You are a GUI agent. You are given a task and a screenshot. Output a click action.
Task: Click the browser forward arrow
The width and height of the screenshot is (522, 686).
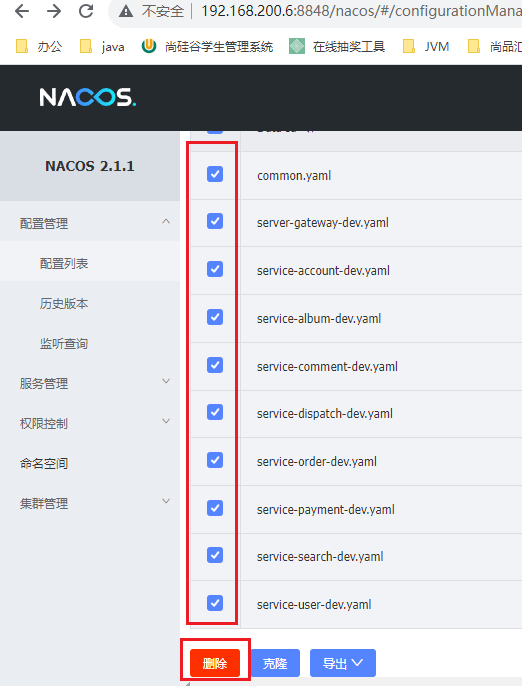click(x=54, y=11)
